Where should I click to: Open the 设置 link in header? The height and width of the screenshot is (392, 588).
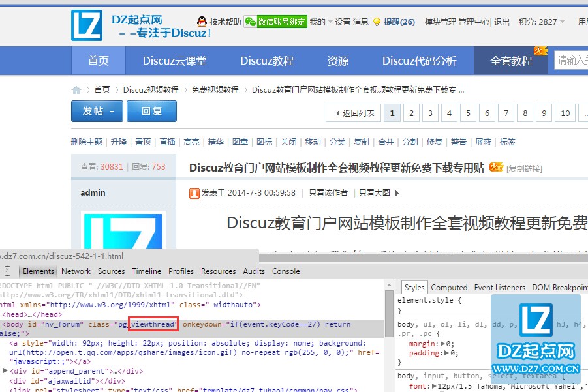click(343, 22)
